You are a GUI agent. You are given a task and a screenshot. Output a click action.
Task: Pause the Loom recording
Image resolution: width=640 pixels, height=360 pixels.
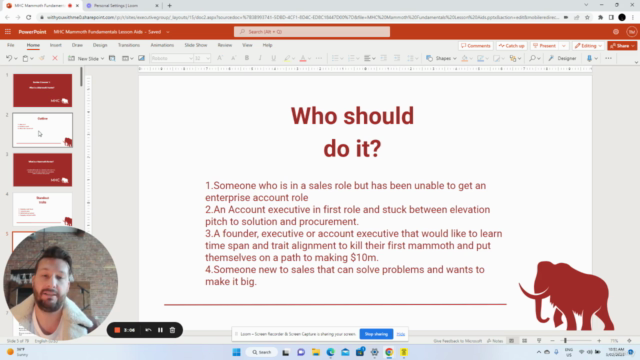160,330
